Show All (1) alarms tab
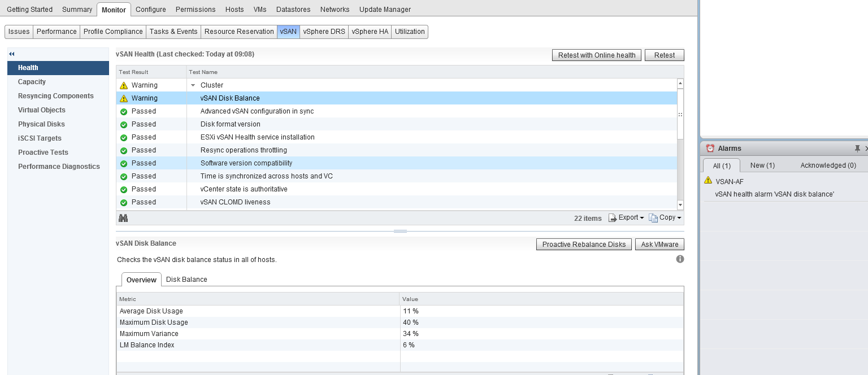 [x=722, y=165]
